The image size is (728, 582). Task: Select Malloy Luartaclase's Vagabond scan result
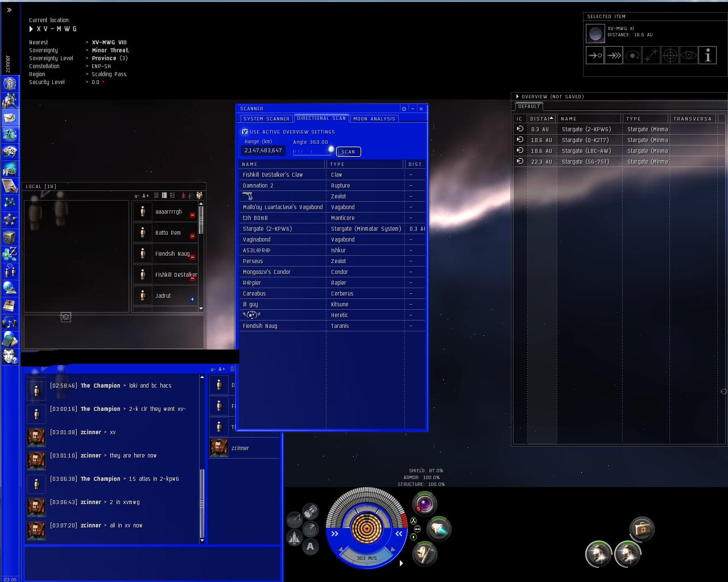(332, 207)
